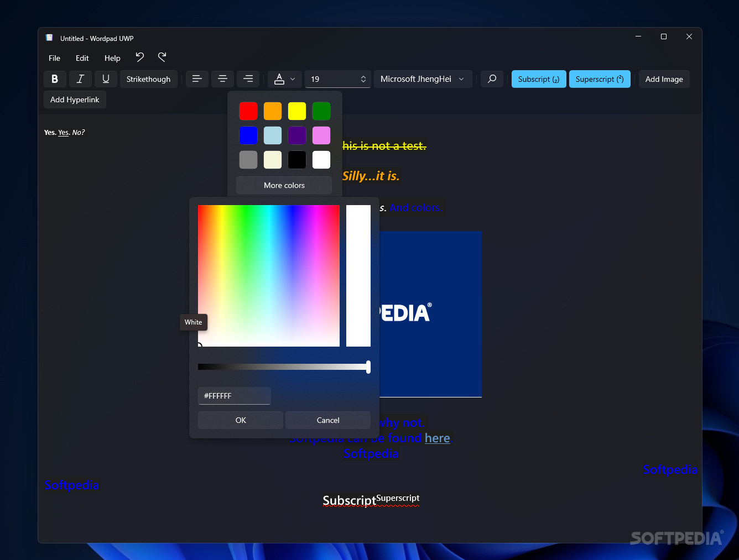The image size is (739, 560).
Task: Pick the blue color swatch
Action: tap(248, 135)
